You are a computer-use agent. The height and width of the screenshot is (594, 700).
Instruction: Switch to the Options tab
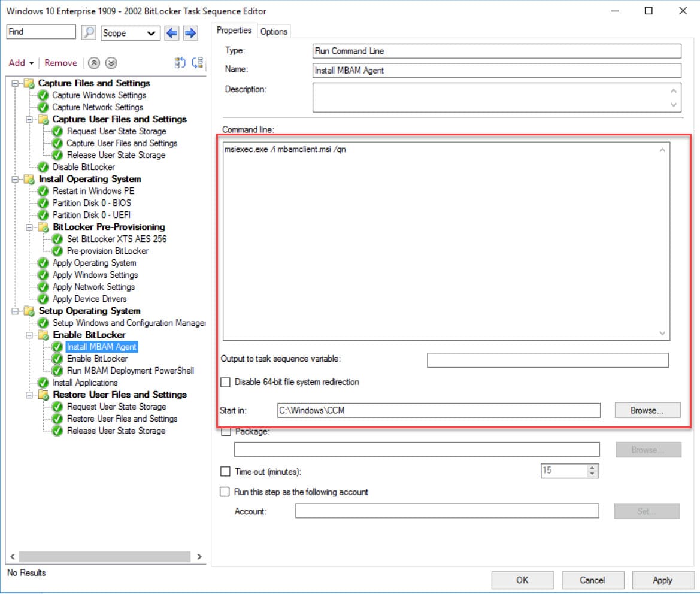coord(274,31)
